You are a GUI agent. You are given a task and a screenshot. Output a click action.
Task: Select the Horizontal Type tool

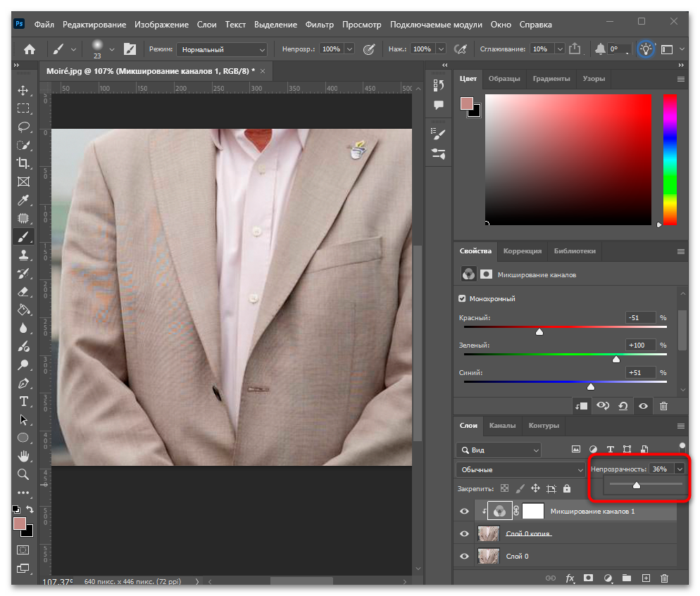(x=23, y=401)
